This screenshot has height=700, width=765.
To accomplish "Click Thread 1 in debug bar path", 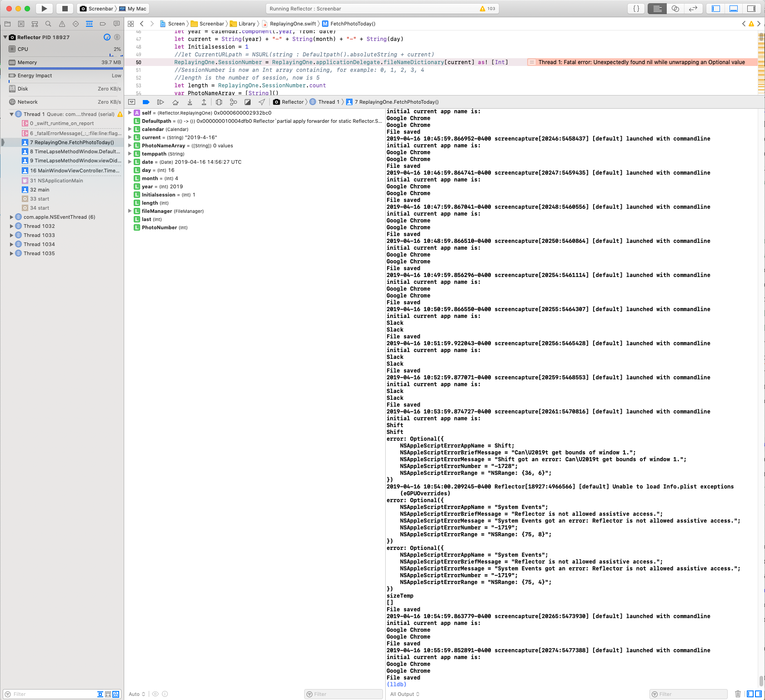I will click(325, 102).
